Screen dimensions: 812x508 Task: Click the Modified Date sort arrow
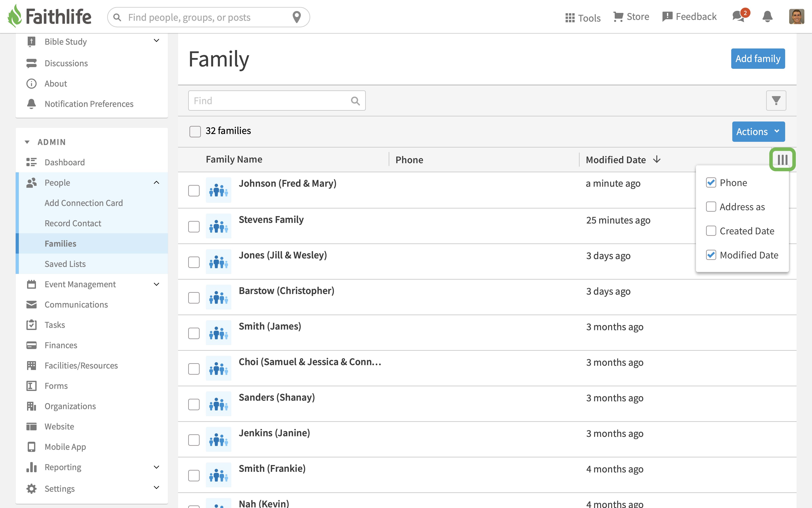[x=657, y=159]
